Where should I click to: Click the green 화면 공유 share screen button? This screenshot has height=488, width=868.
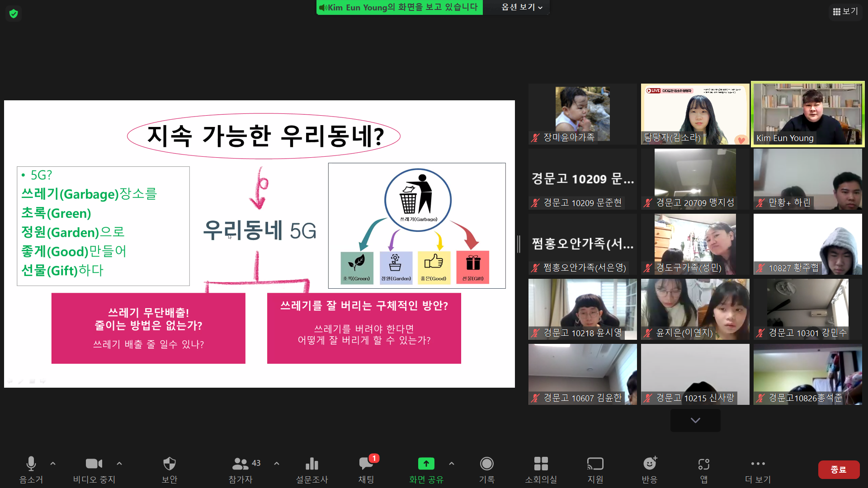pos(426,464)
